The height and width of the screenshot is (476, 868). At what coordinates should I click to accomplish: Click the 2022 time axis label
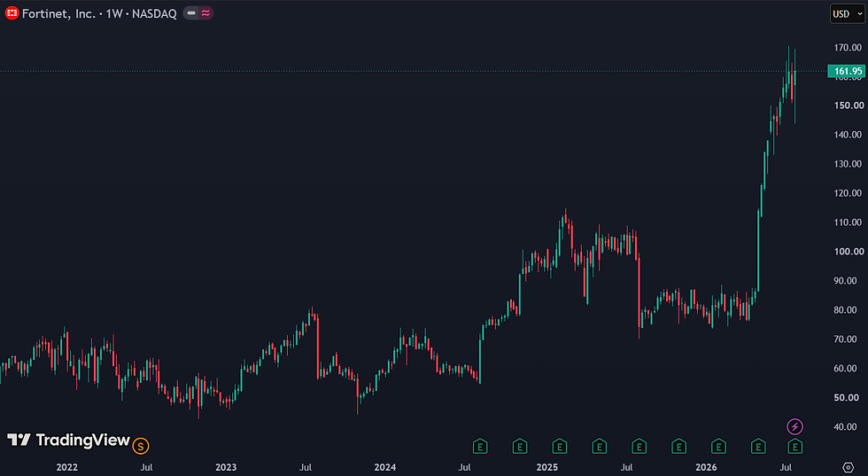click(x=67, y=468)
